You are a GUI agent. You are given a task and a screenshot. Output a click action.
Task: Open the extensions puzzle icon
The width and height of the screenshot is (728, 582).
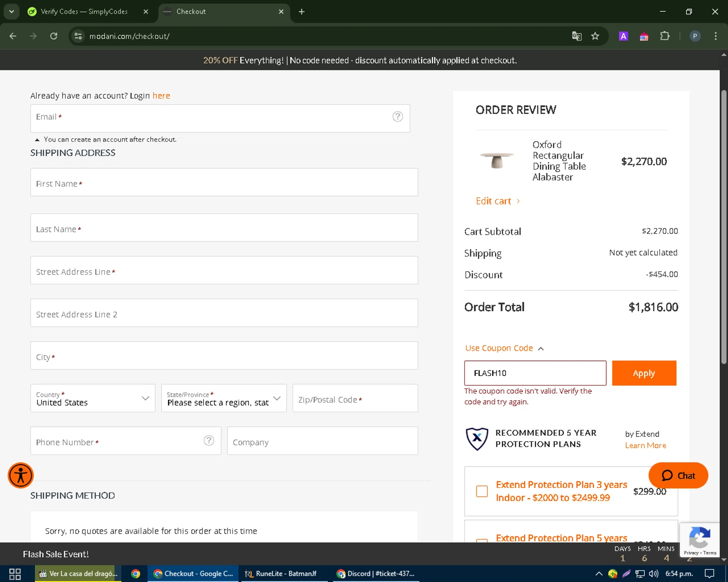[x=665, y=36]
